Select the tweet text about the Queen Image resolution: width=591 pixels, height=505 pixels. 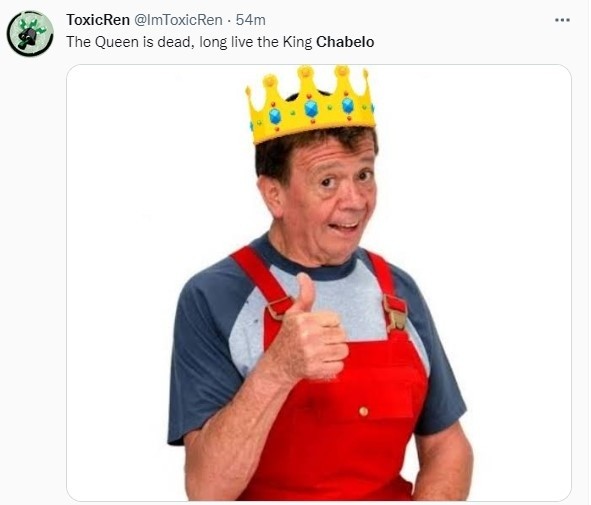pos(220,42)
